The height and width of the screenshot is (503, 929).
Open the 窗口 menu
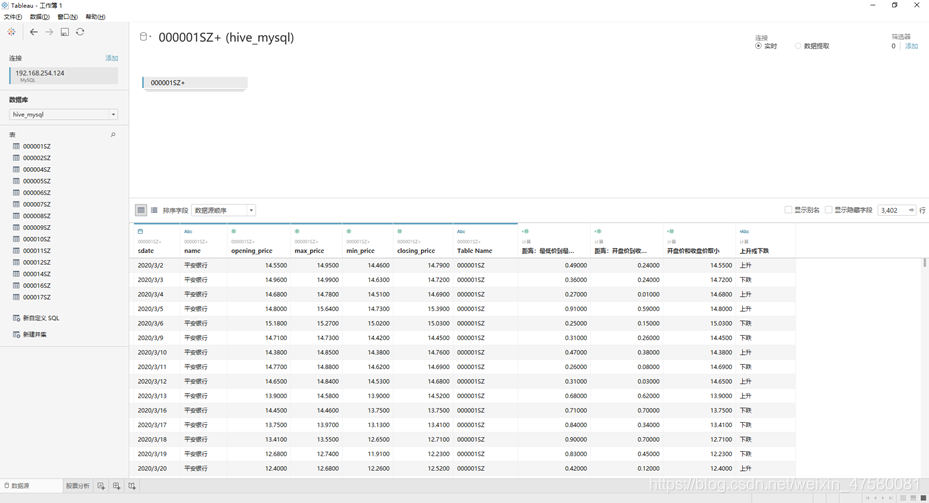point(68,17)
